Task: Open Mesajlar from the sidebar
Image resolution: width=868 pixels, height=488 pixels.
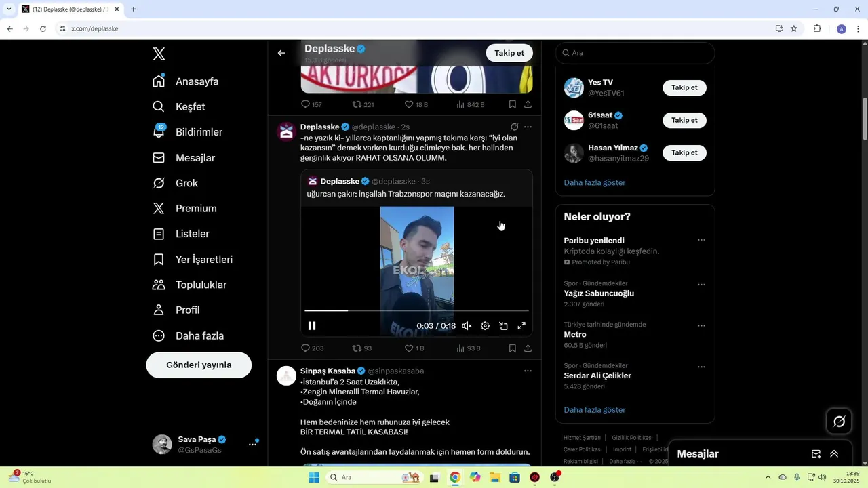Action: [x=183, y=158]
